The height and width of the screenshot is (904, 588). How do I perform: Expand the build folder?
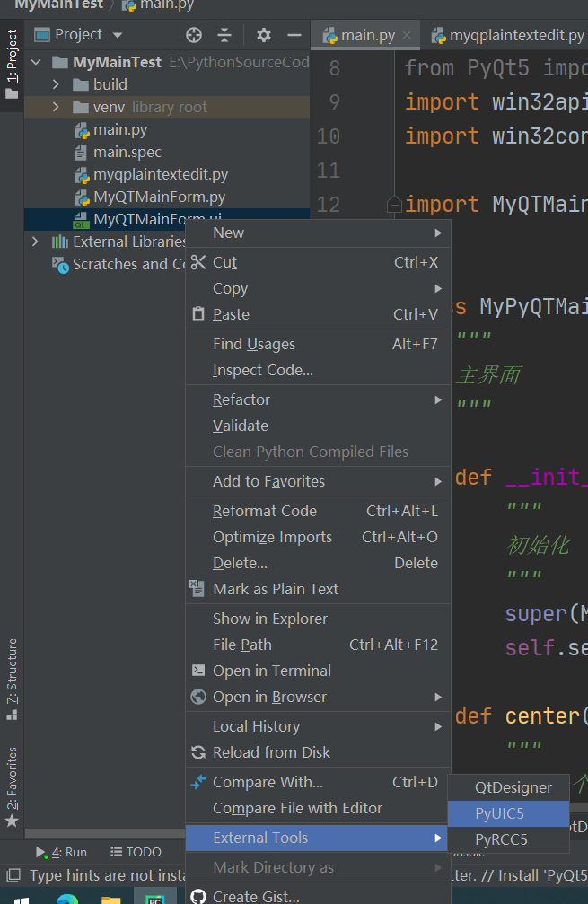56,84
